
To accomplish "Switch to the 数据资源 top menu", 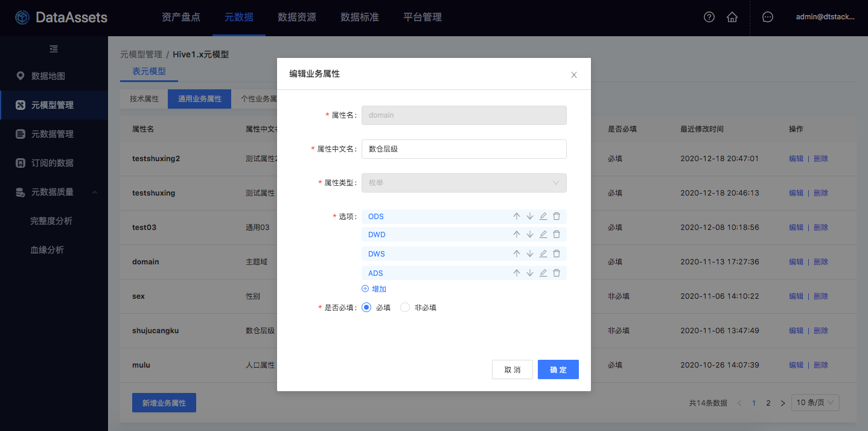I will point(296,17).
